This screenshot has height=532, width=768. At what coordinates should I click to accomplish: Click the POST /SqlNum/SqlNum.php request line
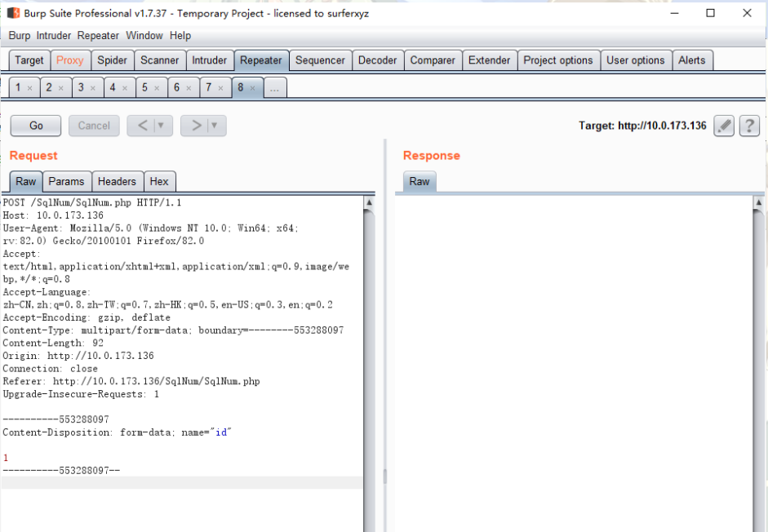click(92, 203)
